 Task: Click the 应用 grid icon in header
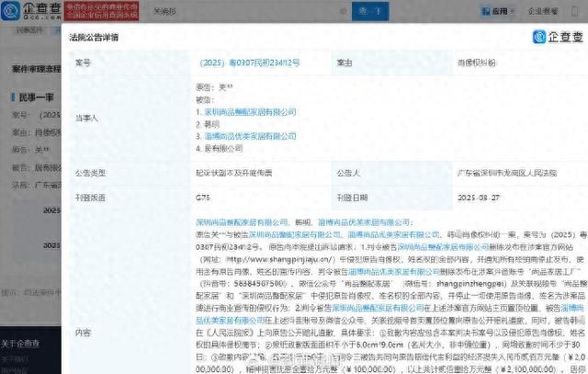coord(486,11)
